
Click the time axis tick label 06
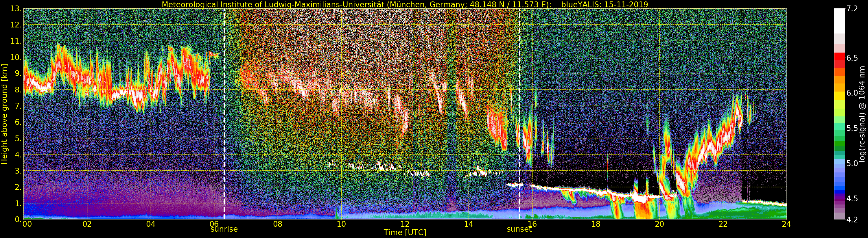(214, 224)
